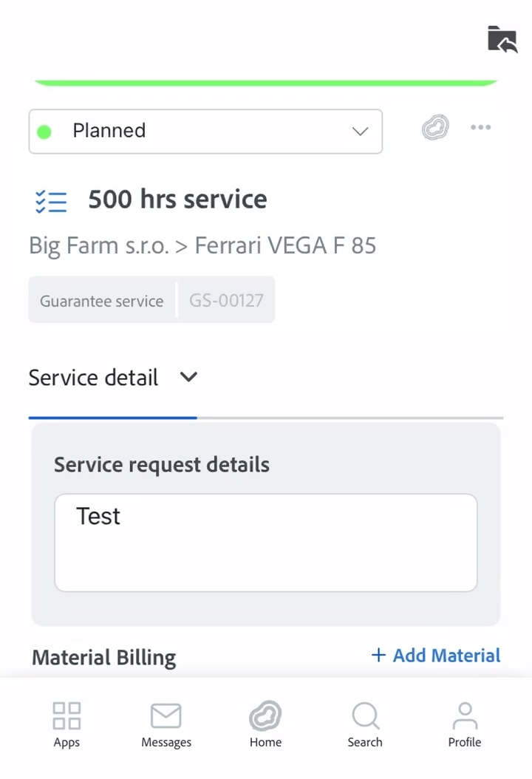This screenshot has height=779, width=532.
Task: Click the folder reply icon at top right
Action: [x=502, y=39]
